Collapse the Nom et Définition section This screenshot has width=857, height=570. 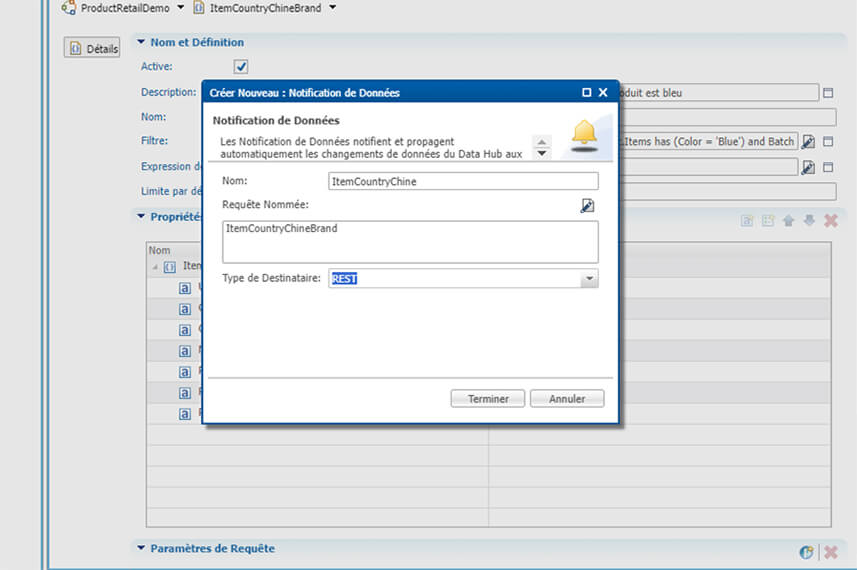point(139,42)
